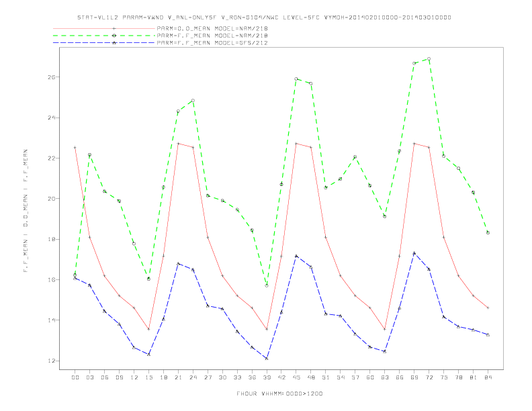Click green circle data point at forecast hour 72

click(x=429, y=59)
